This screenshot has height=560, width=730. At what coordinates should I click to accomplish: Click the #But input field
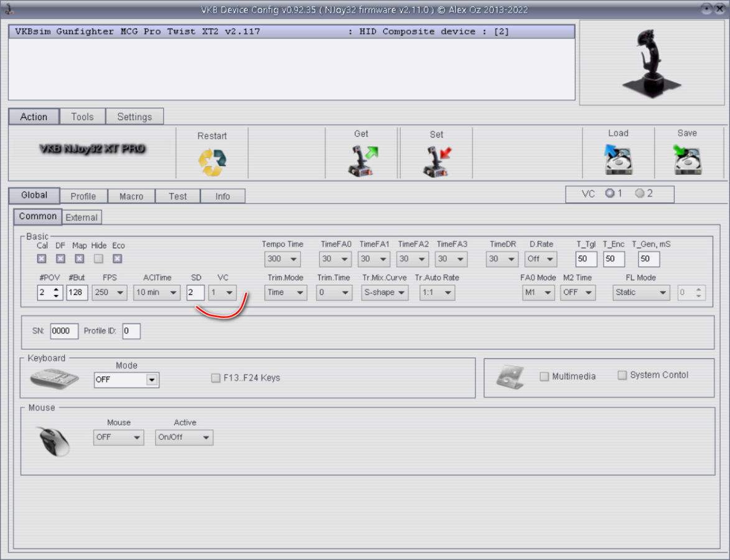click(x=77, y=292)
